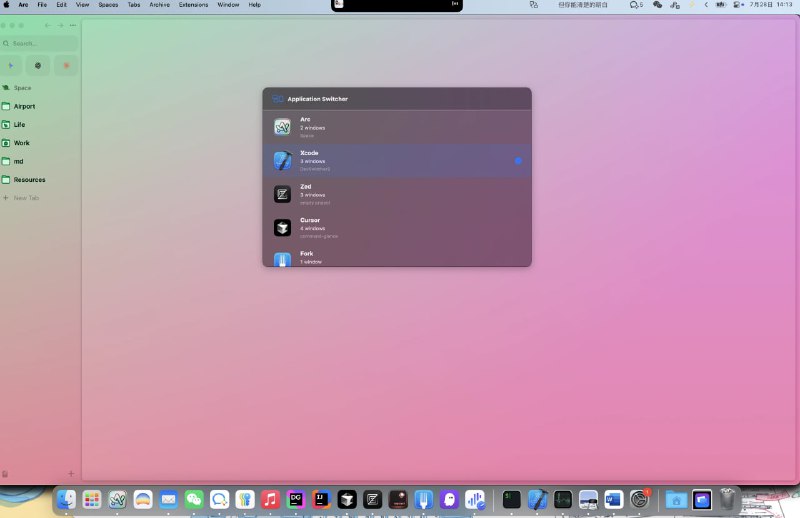
Task: Go forward with the sidebar forward arrow
Action: tap(60, 25)
